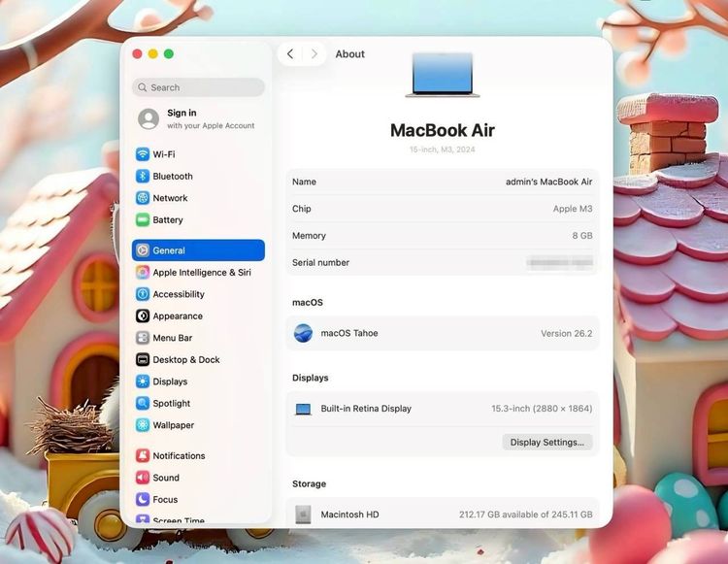
Task: Click the yellow minimize window button
Action: [x=152, y=53]
